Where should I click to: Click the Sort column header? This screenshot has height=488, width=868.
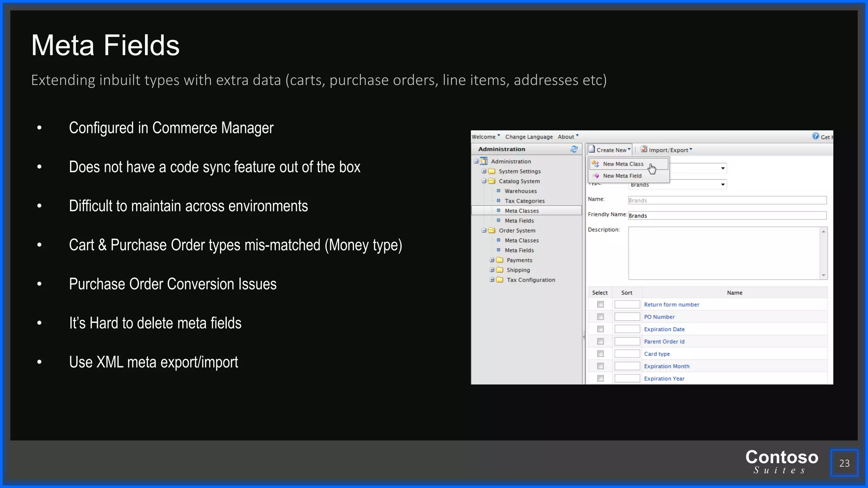(627, 293)
